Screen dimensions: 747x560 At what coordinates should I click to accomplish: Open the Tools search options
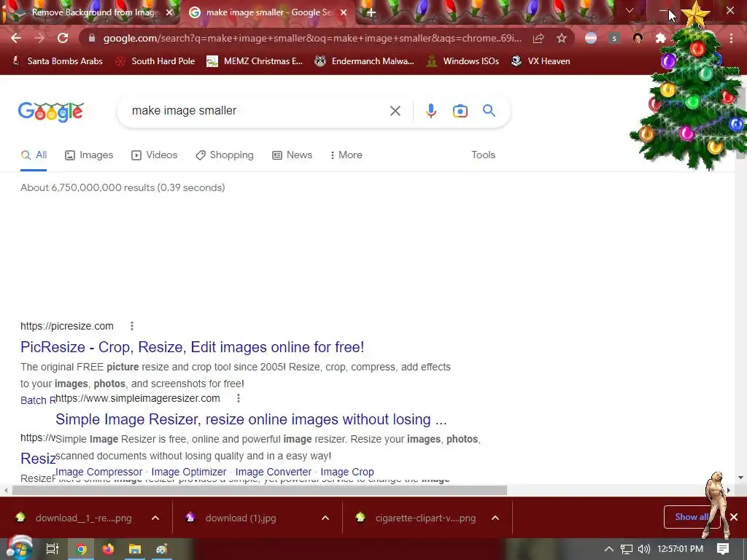[x=483, y=155]
